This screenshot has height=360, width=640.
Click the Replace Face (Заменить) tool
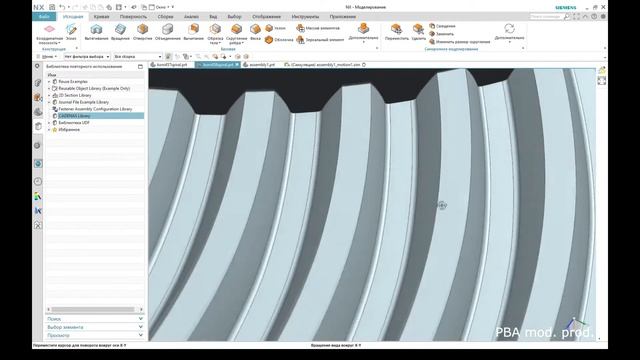(x=442, y=34)
